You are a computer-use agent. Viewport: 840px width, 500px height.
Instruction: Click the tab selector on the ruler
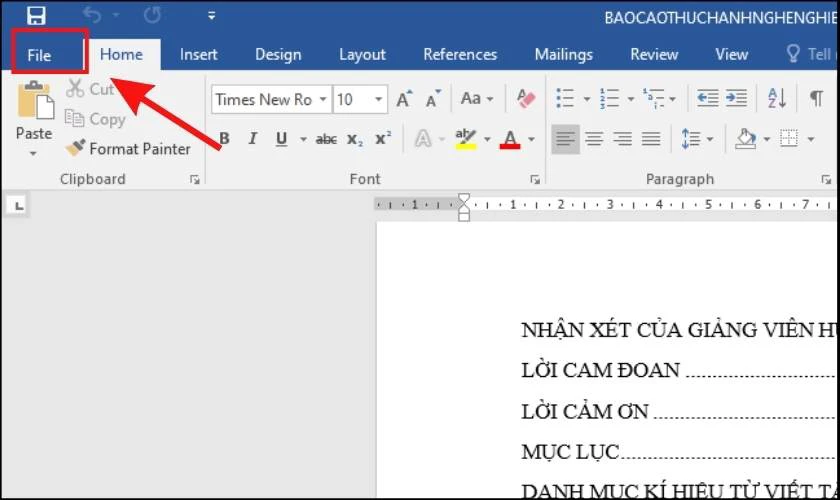pyautogui.click(x=19, y=205)
